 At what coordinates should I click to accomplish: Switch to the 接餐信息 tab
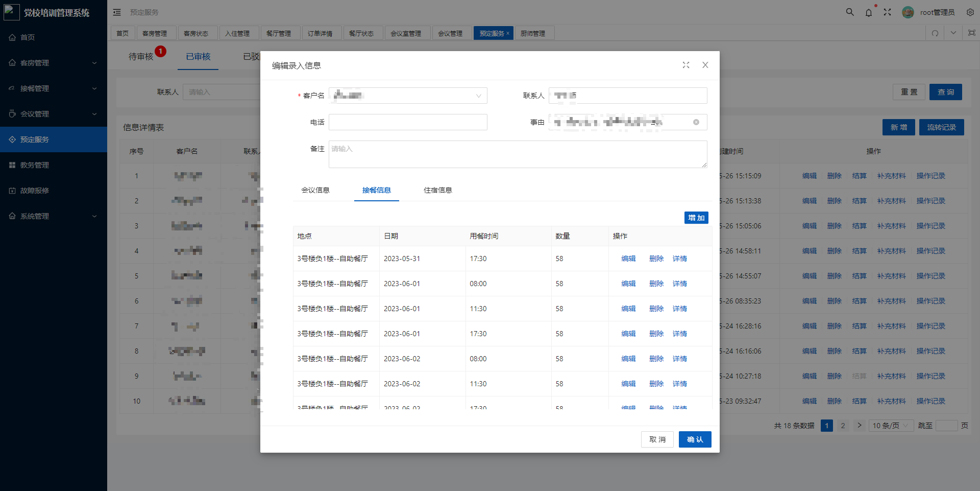(377, 190)
